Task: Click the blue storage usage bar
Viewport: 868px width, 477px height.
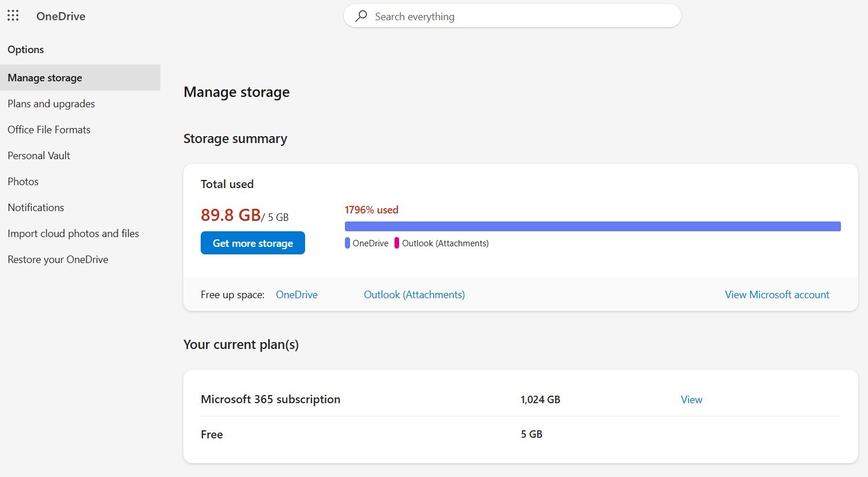Action: [x=592, y=226]
